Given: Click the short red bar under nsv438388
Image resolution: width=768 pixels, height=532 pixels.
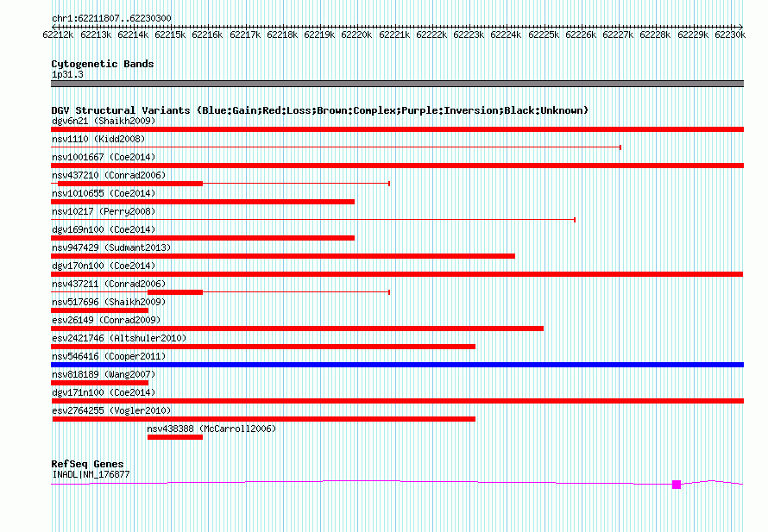Looking at the screenshot, I should (175, 437).
